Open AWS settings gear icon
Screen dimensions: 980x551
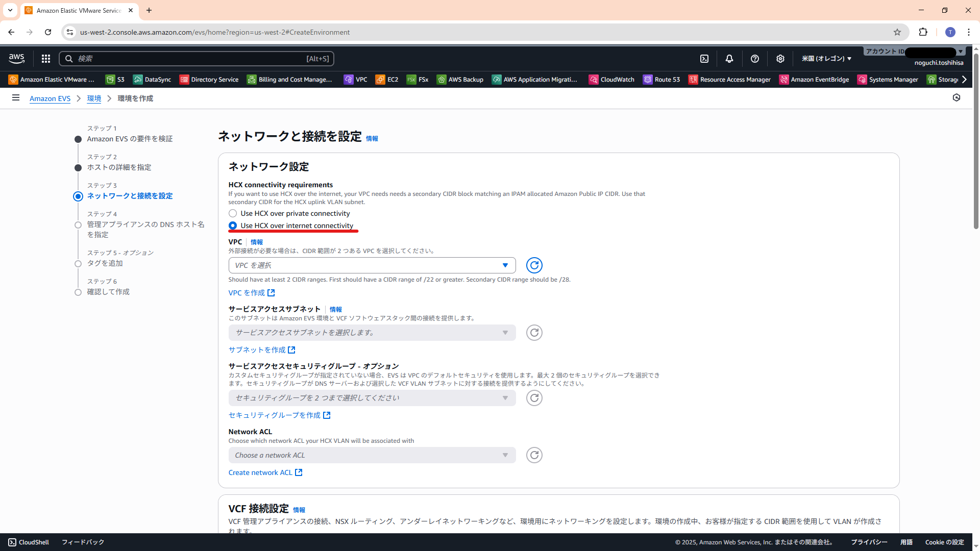pos(780,59)
